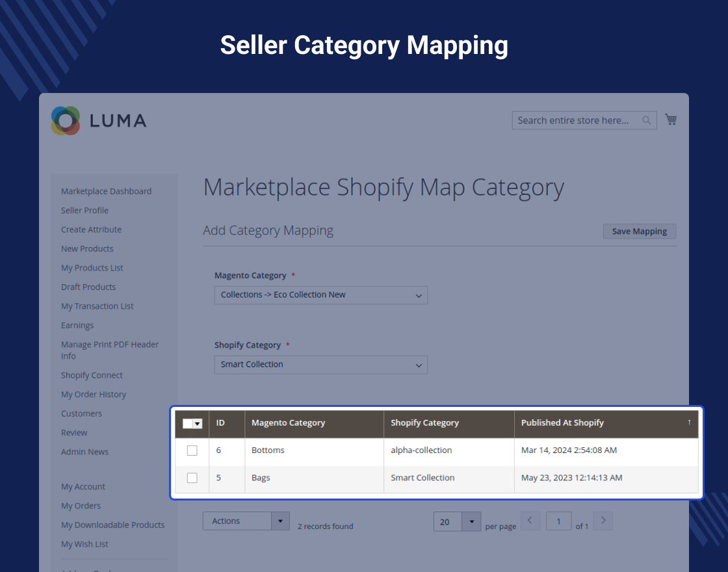
Task: Open the Shopify Category dropdown
Action: pos(321,365)
